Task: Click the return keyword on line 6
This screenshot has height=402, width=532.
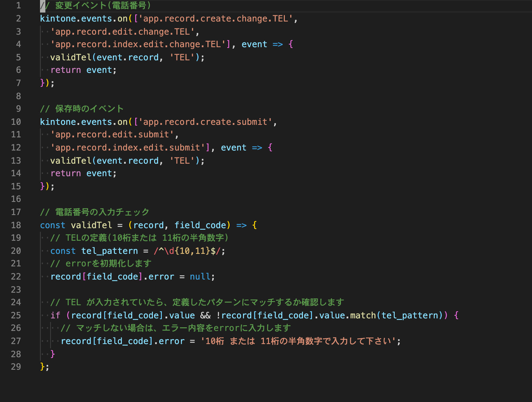Action: [66, 70]
